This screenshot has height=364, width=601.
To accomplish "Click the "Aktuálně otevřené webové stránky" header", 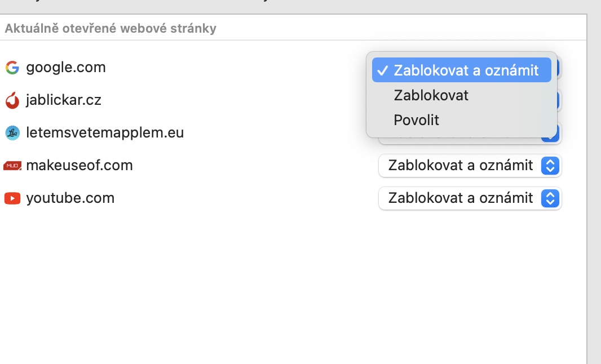I will click(111, 28).
